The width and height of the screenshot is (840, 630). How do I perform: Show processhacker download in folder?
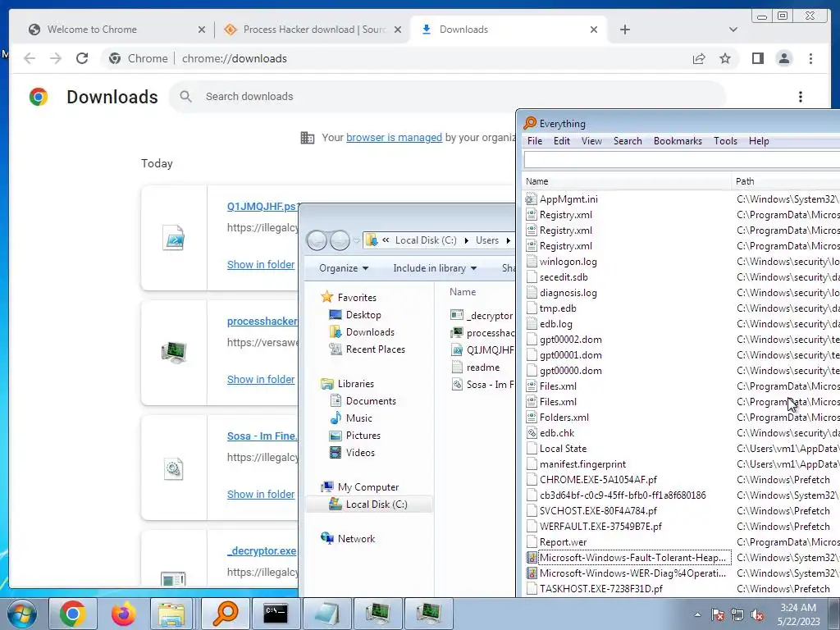coord(260,379)
